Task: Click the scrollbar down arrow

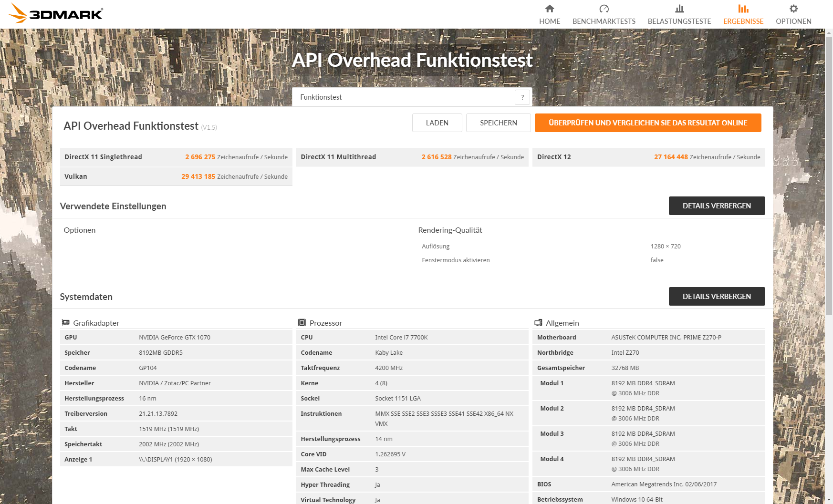Action: click(x=829, y=500)
